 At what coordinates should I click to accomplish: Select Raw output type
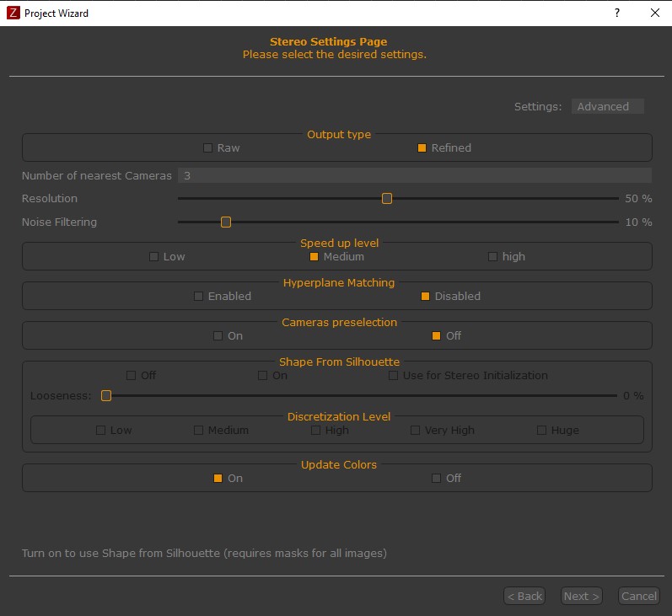point(208,148)
